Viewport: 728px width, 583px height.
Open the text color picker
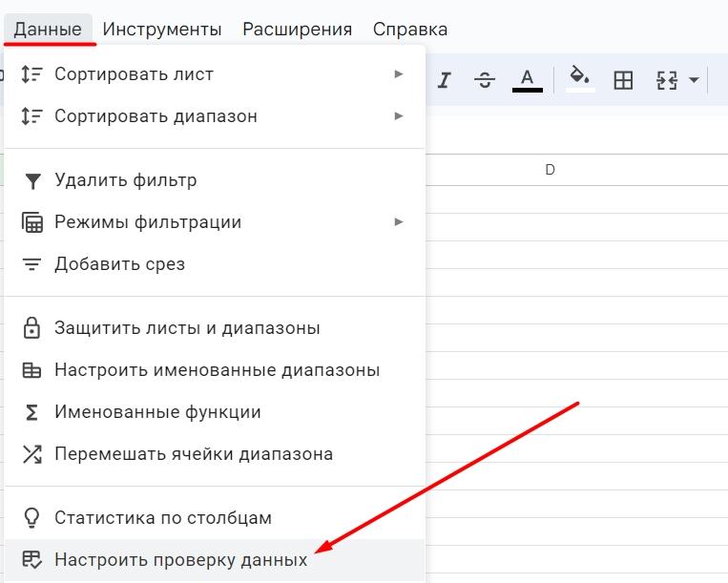[527, 80]
